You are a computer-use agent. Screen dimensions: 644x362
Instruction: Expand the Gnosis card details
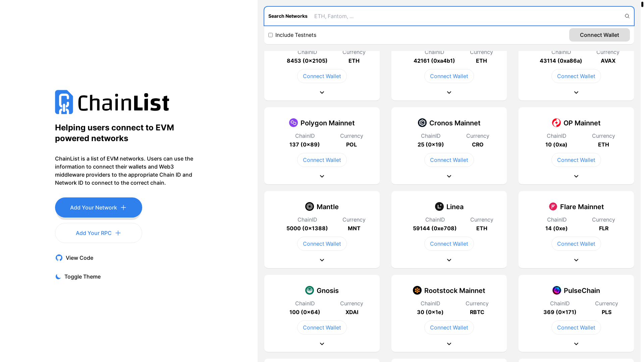click(x=322, y=344)
